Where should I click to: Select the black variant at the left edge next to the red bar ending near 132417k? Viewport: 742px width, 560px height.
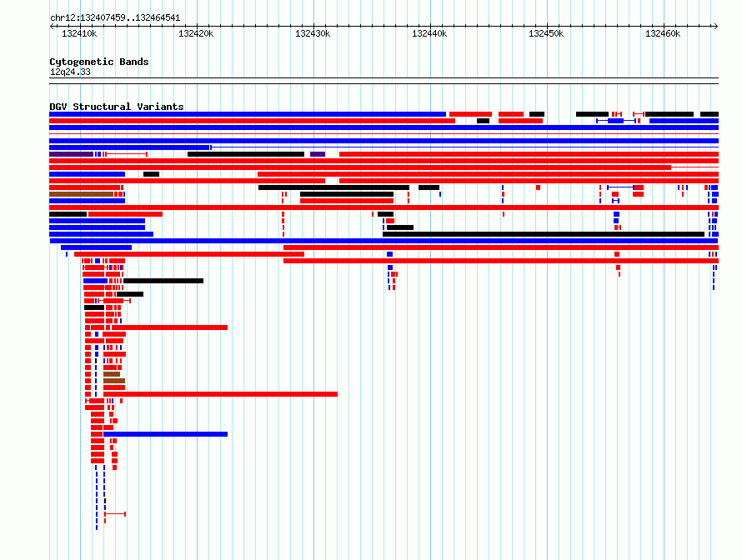(x=68, y=214)
